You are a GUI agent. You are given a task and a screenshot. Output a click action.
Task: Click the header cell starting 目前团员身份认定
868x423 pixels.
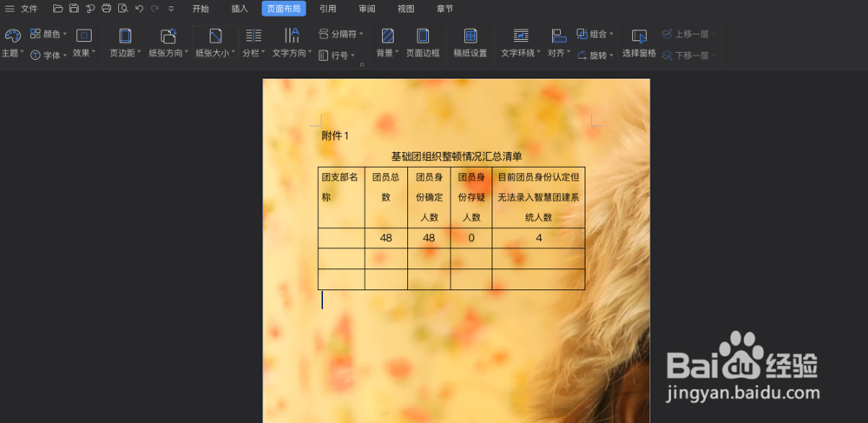tap(539, 197)
